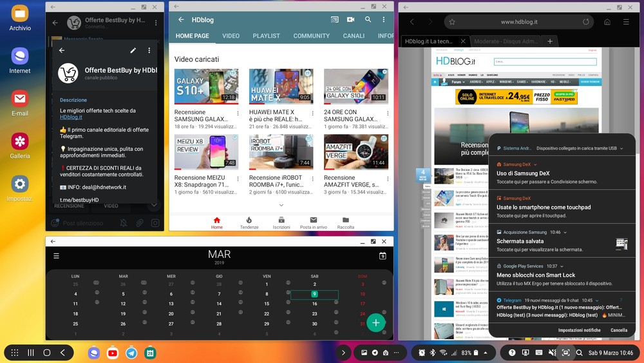Image resolution: width=644 pixels, height=363 pixels.
Task: Add new event with green plus button
Action: pyautogui.click(x=376, y=323)
